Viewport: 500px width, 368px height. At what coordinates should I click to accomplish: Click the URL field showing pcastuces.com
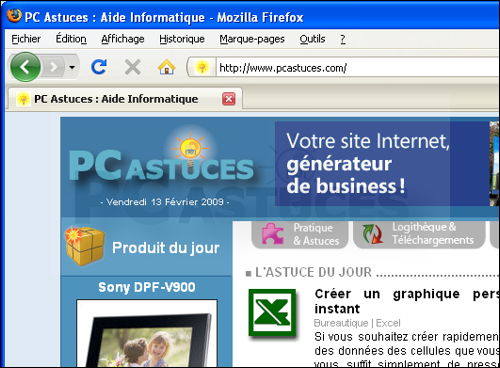pos(358,68)
